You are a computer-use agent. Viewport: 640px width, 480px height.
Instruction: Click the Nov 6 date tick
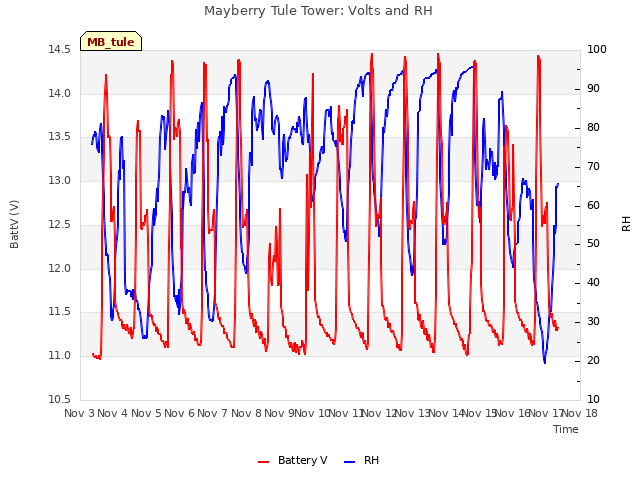[x=180, y=413]
